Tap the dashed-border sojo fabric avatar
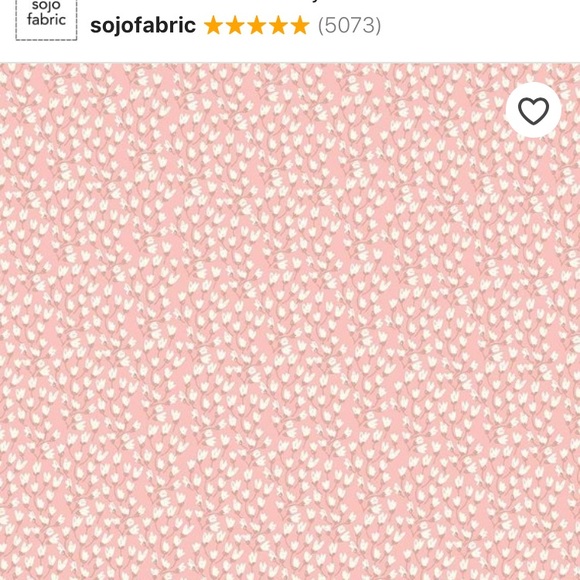This screenshot has height=580, width=580. (46, 19)
